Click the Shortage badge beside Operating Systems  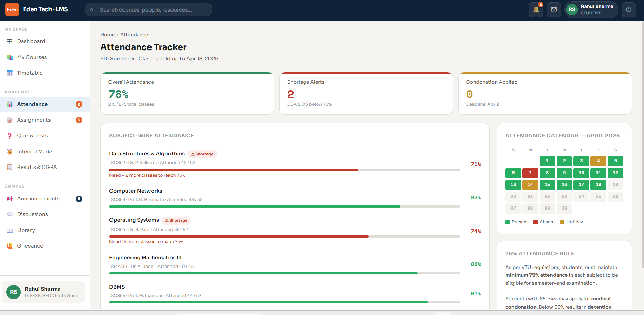(x=176, y=220)
